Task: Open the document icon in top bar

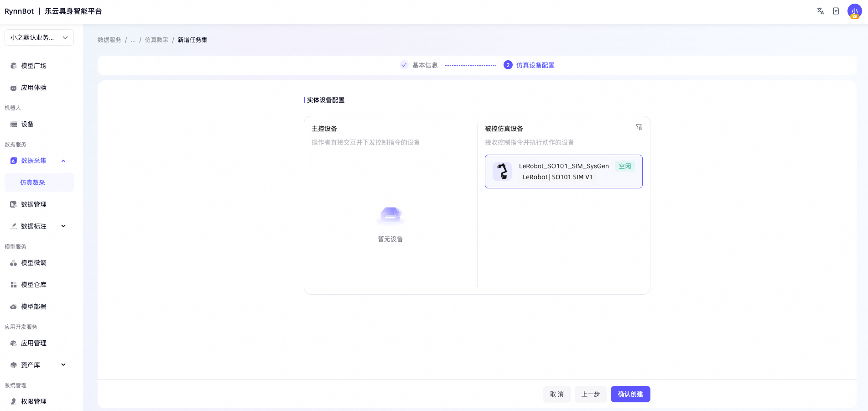Action: (836, 11)
